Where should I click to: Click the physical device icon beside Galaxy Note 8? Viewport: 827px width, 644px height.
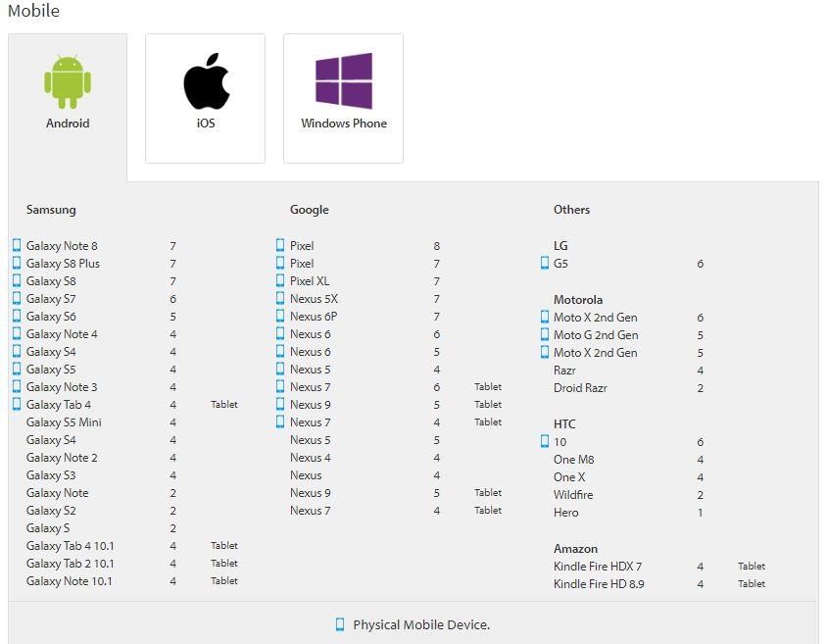[x=15, y=245]
